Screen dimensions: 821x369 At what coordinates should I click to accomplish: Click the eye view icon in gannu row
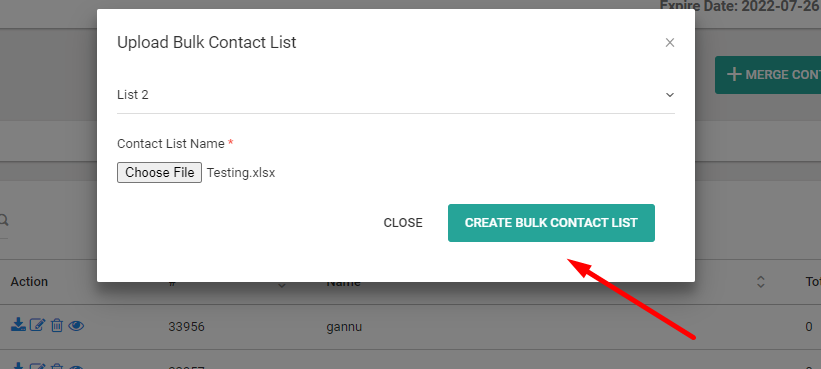[x=76, y=326]
